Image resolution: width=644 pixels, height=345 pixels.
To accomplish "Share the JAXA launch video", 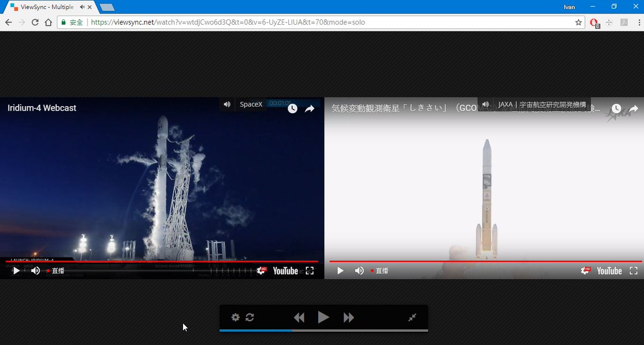I will (x=634, y=108).
